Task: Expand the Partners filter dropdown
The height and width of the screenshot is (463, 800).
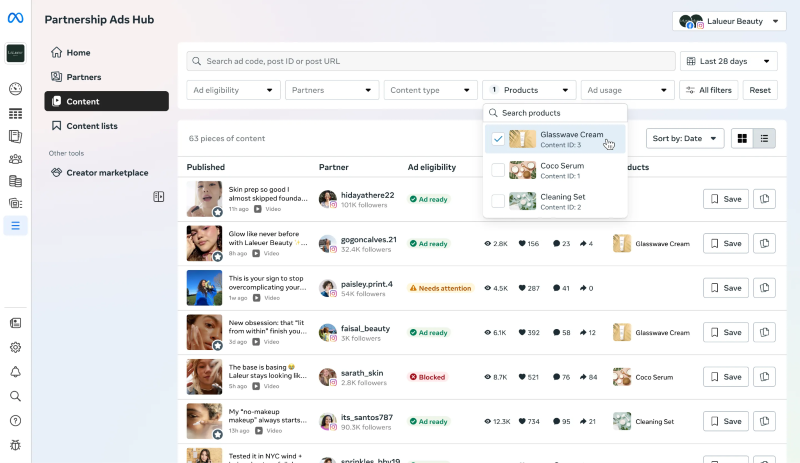Action: pos(332,90)
